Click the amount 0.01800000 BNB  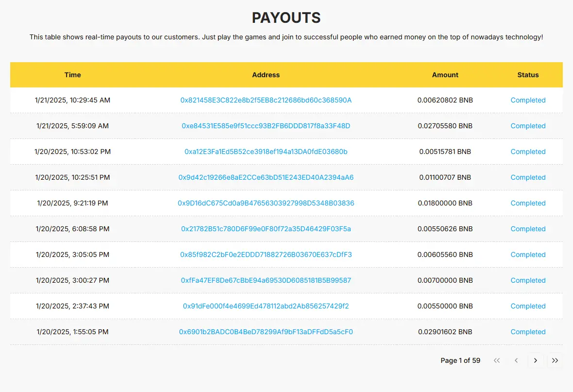pyautogui.click(x=445, y=203)
